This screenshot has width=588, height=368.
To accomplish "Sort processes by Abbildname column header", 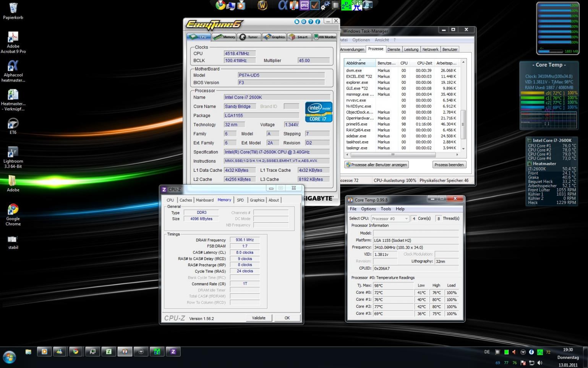I will [360, 63].
